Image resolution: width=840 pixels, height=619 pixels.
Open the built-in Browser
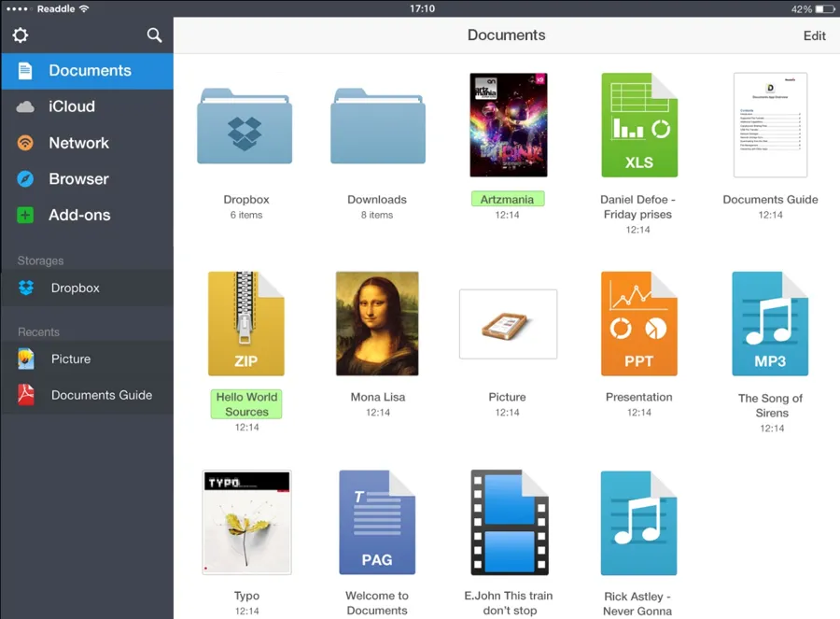pyautogui.click(x=78, y=178)
